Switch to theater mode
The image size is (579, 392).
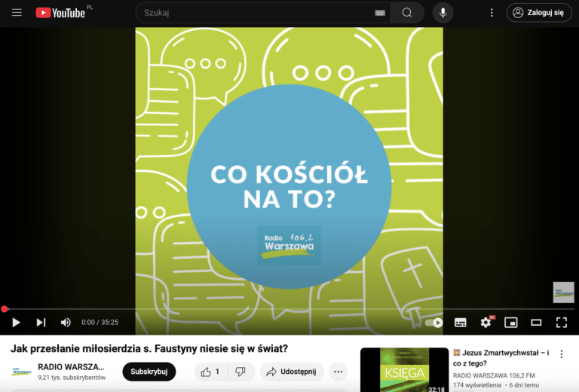(536, 323)
